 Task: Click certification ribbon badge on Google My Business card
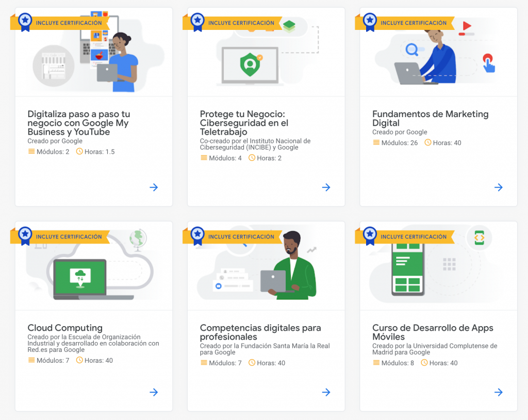tap(25, 22)
